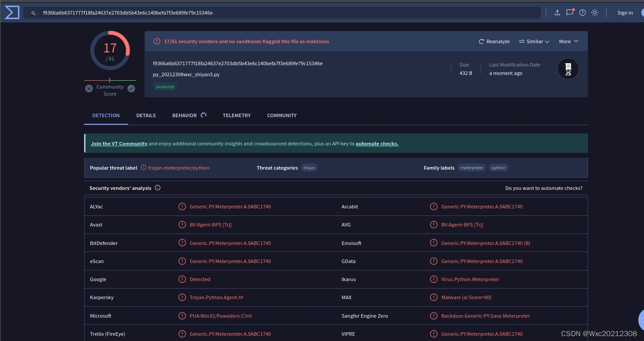Click the malicious alert icon in banner
Viewport: 644px width, 341px height.
pyautogui.click(x=157, y=41)
